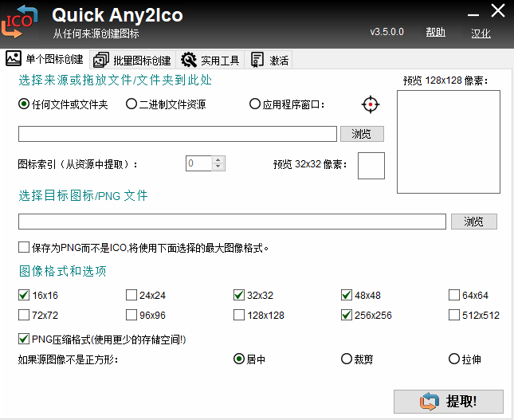Check the 512x512 size checkbox
Viewport: 514px width, 420px height.
(x=454, y=315)
